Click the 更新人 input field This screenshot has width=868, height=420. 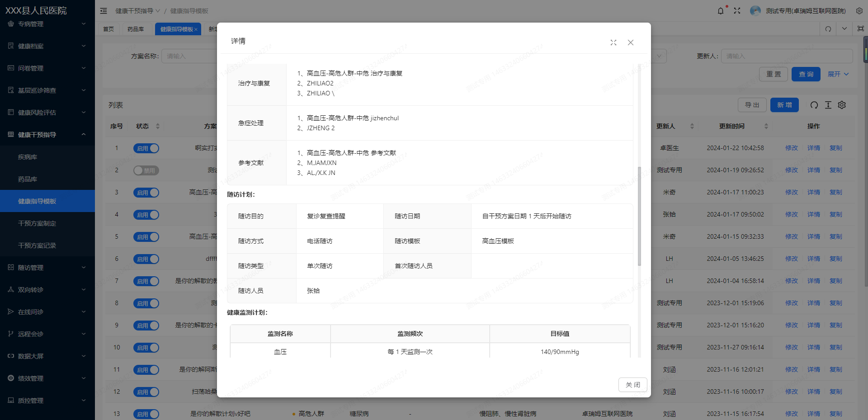point(787,56)
